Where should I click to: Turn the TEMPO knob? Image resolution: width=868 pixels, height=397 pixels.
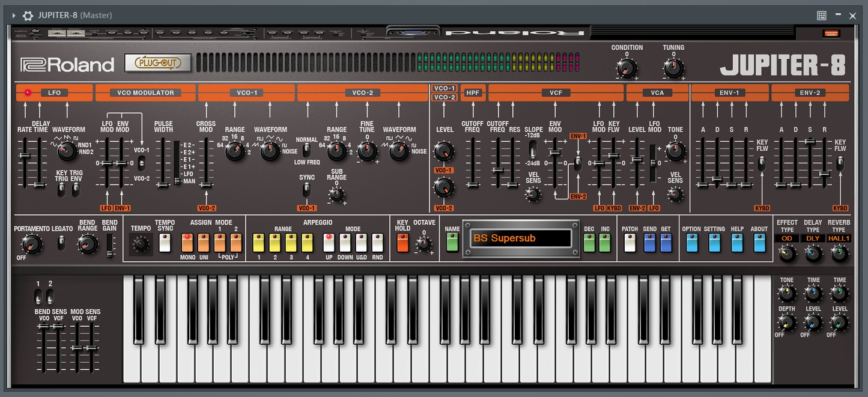point(141,244)
